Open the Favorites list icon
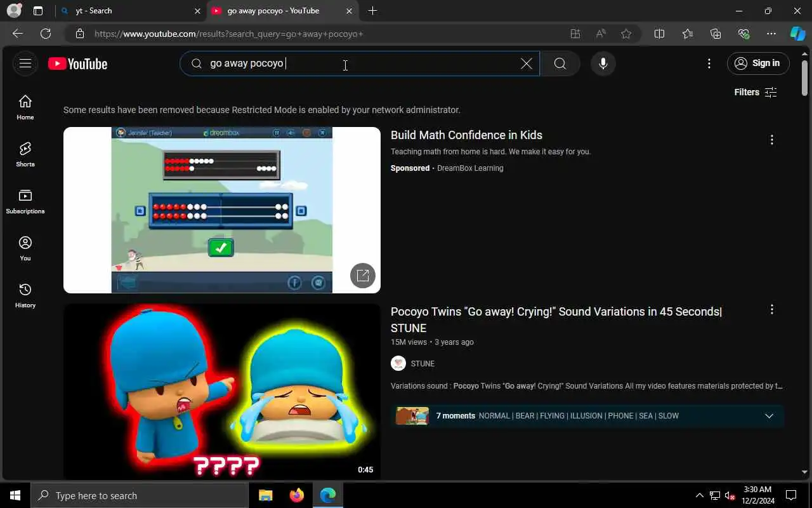This screenshot has height=508, width=812. tap(688, 34)
